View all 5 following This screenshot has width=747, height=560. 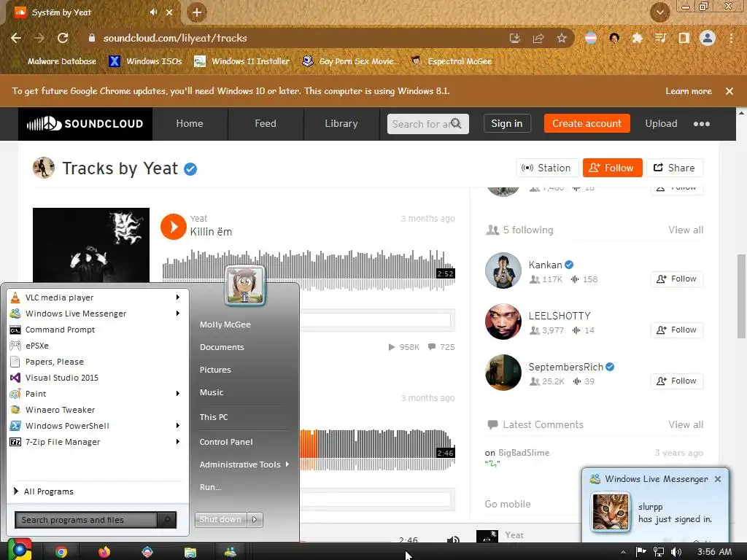tap(686, 230)
